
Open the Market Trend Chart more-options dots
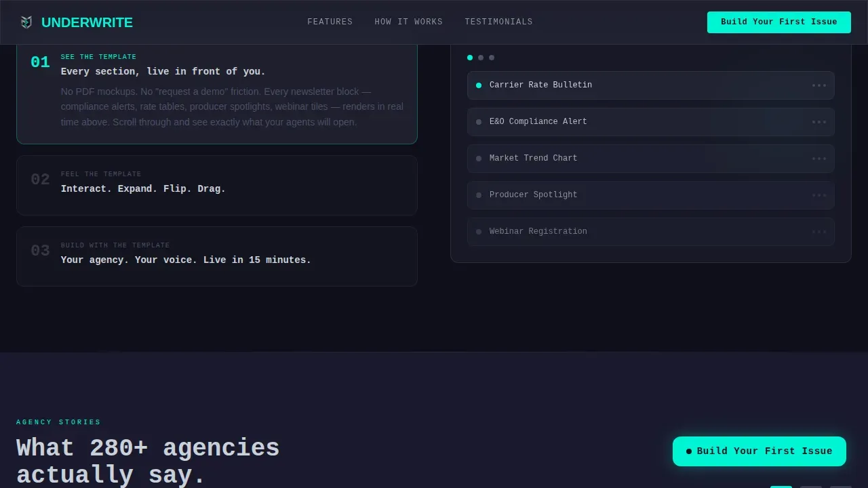click(x=819, y=159)
